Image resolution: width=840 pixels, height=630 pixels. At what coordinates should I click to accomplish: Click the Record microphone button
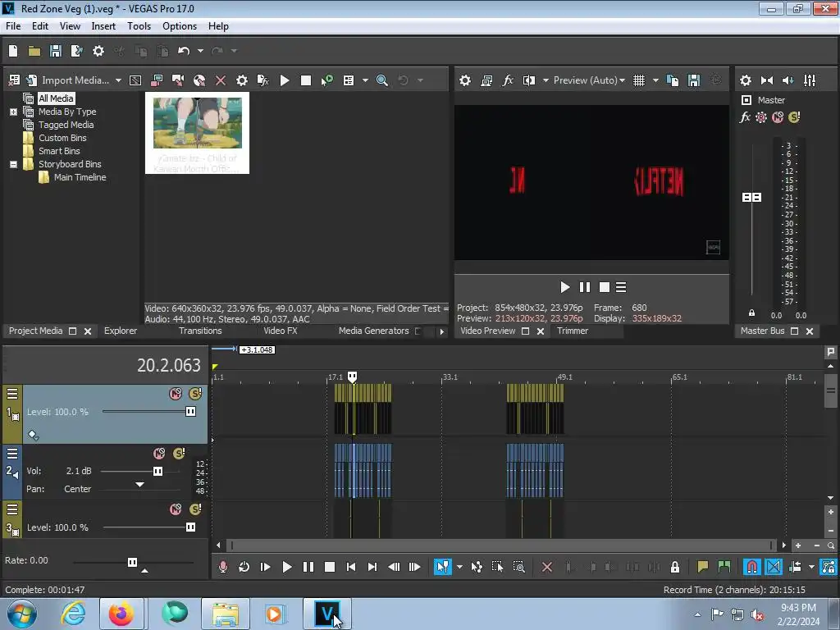tap(223, 567)
